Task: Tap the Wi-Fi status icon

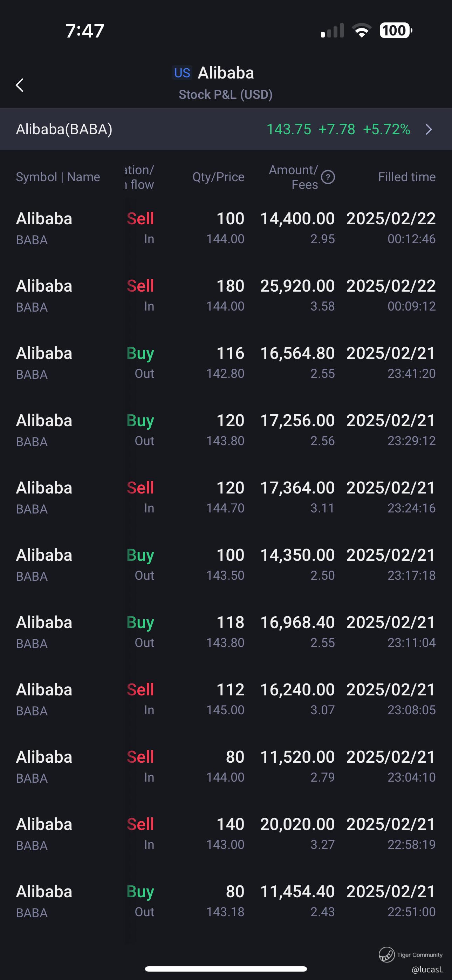Action: (362, 30)
